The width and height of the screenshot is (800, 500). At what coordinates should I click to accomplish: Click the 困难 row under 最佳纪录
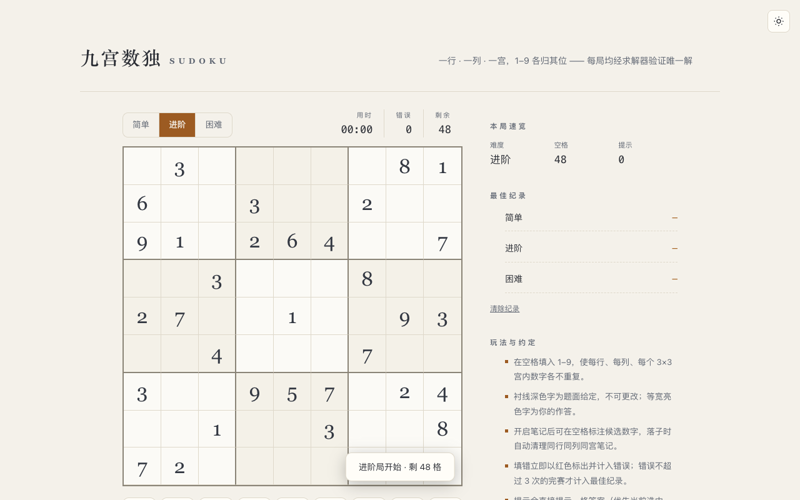click(x=591, y=279)
